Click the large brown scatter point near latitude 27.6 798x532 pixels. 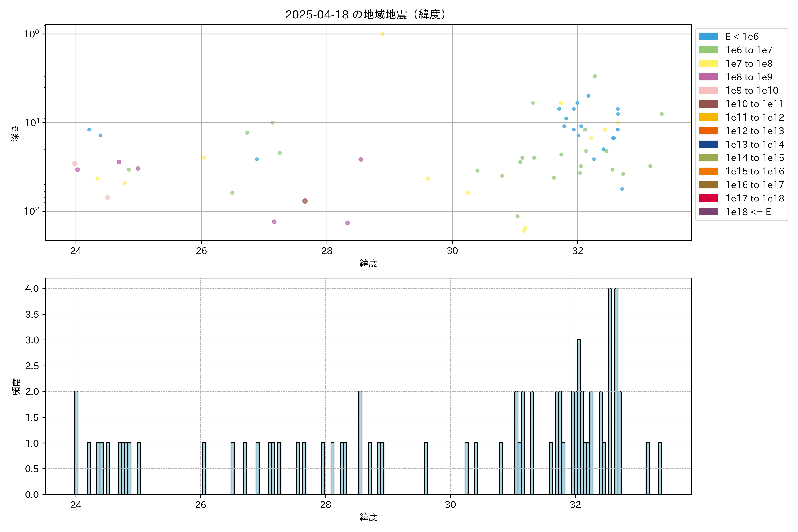305,201
